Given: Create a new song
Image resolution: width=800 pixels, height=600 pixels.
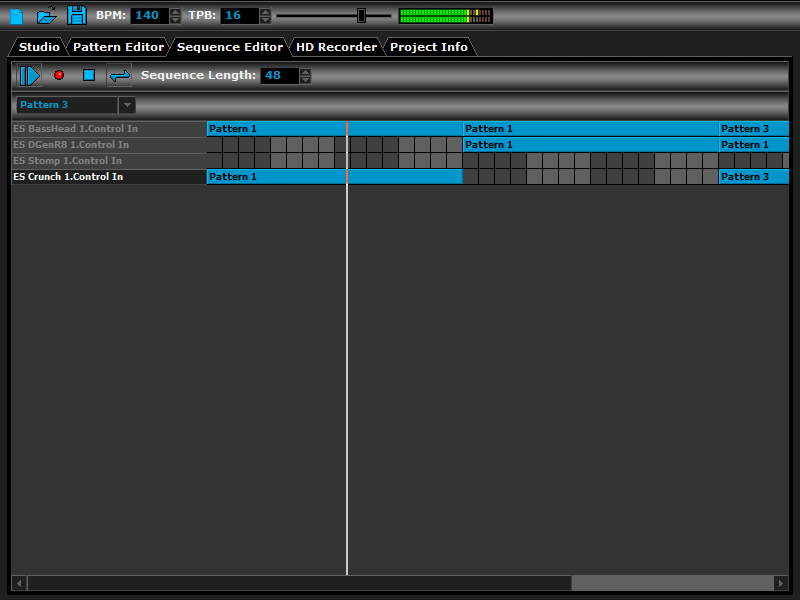Looking at the screenshot, I should 14,14.
